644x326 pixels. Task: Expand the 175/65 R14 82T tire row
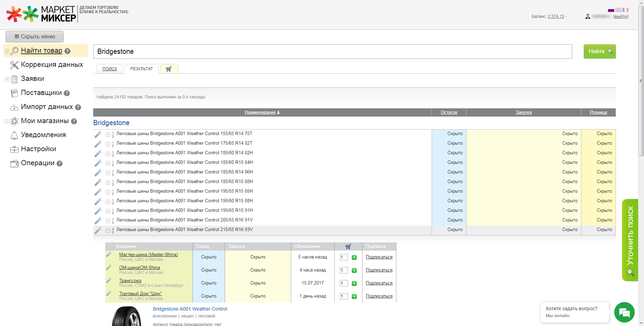[108, 144]
